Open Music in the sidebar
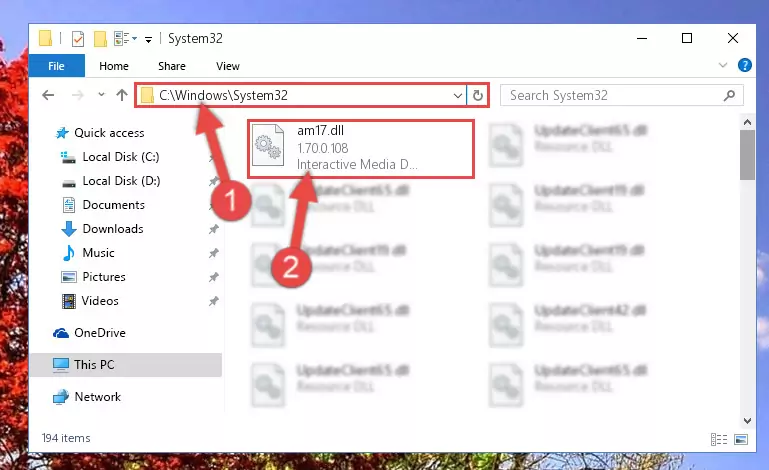This screenshot has width=769, height=470. (98, 253)
